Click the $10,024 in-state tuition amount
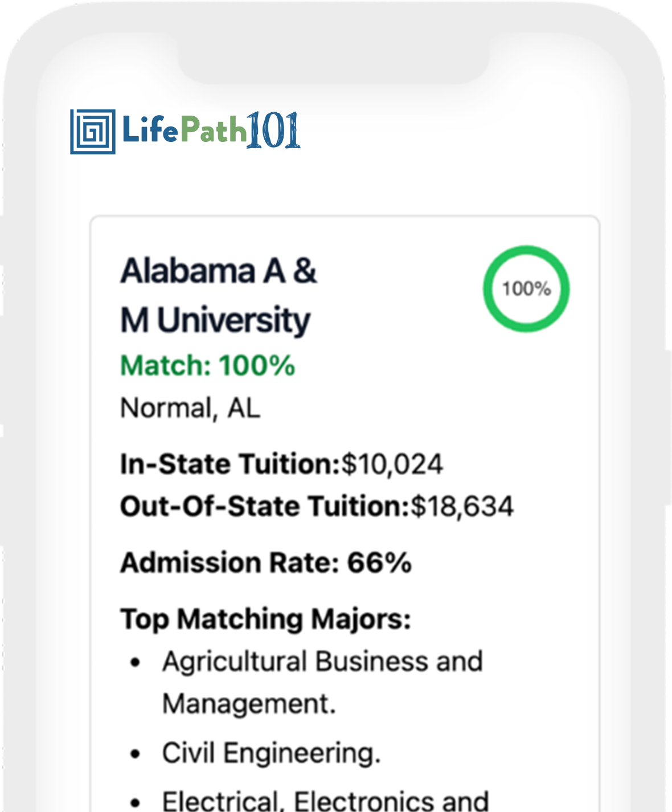The image size is (672, 812). click(x=392, y=464)
